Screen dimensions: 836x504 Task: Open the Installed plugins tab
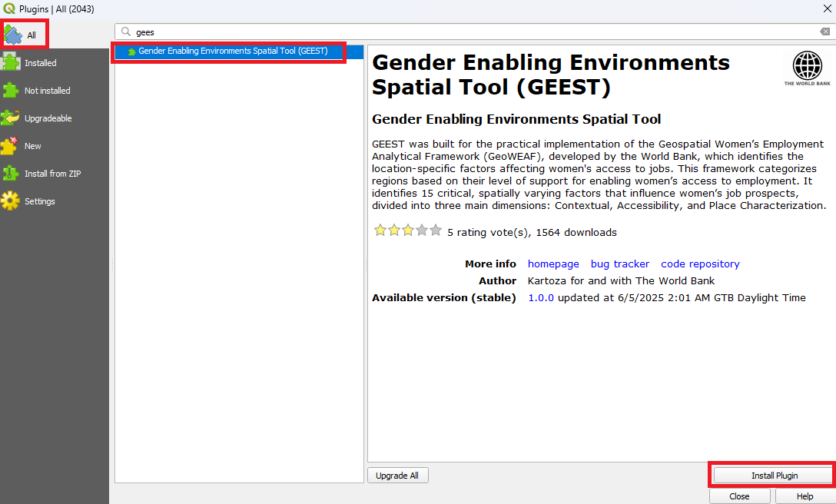tap(55, 63)
